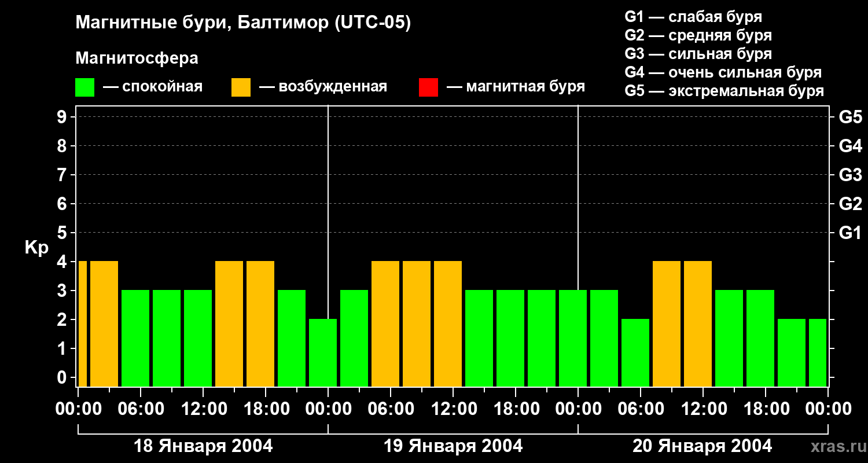The width and height of the screenshot is (868, 463).
Task: Click the date label "18 Января 2004"
Action: click(x=203, y=446)
